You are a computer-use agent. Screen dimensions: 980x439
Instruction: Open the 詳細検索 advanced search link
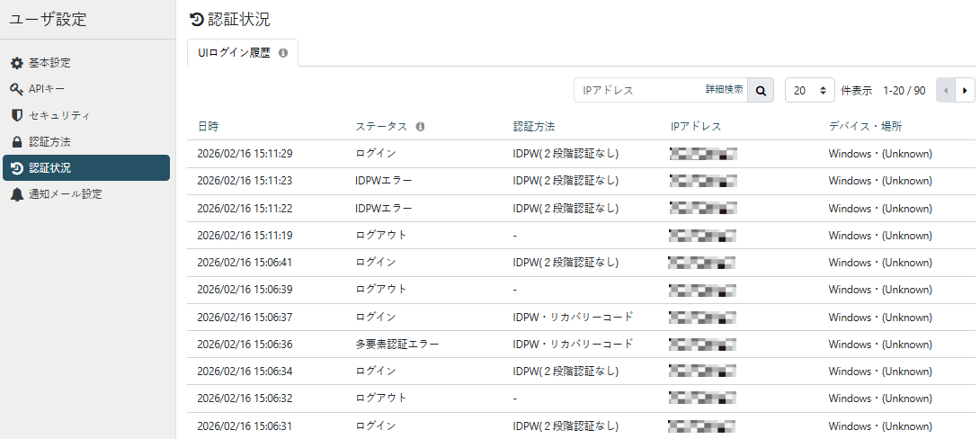(x=724, y=90)
